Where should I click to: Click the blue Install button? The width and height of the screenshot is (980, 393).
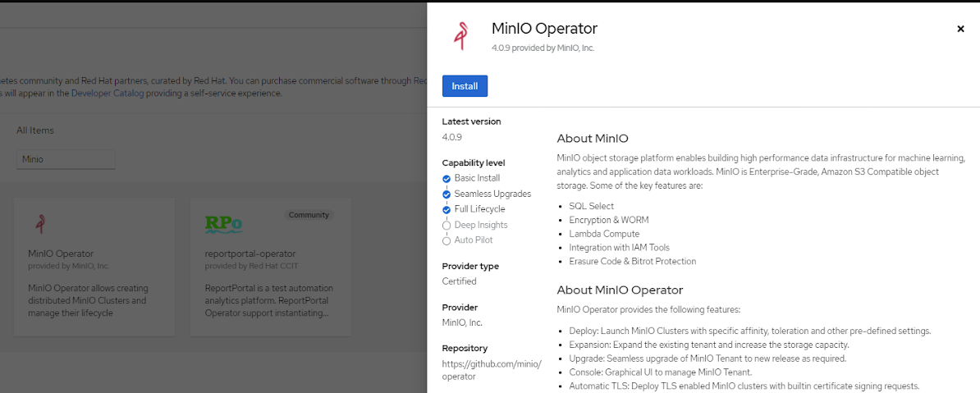pyautogui.click(x=465, y=86)
